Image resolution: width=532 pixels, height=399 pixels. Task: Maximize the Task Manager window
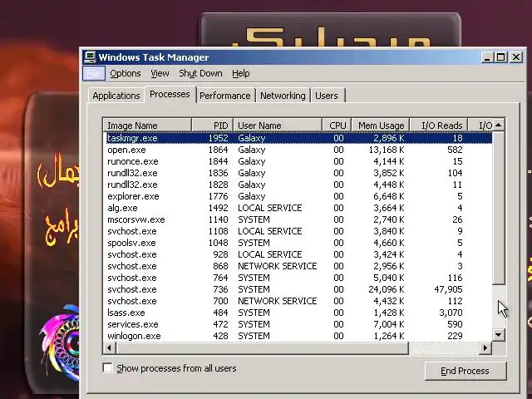(500, 57)
